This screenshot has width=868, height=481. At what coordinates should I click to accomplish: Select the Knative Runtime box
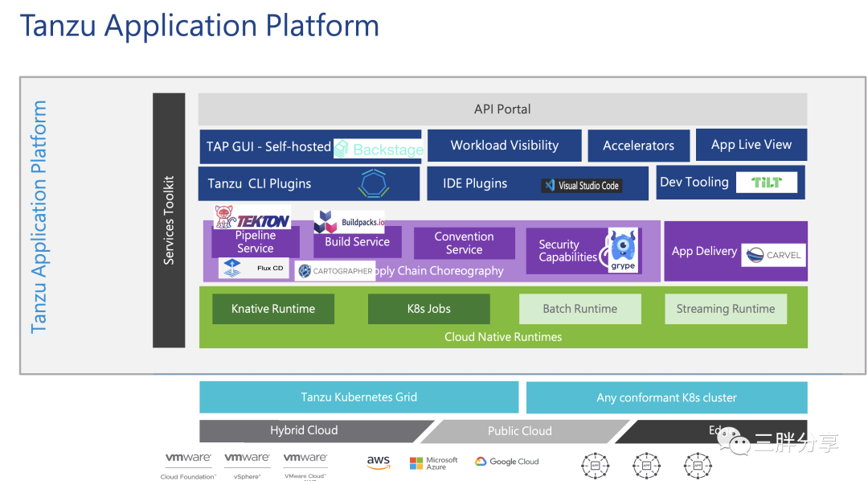[273, 309]
